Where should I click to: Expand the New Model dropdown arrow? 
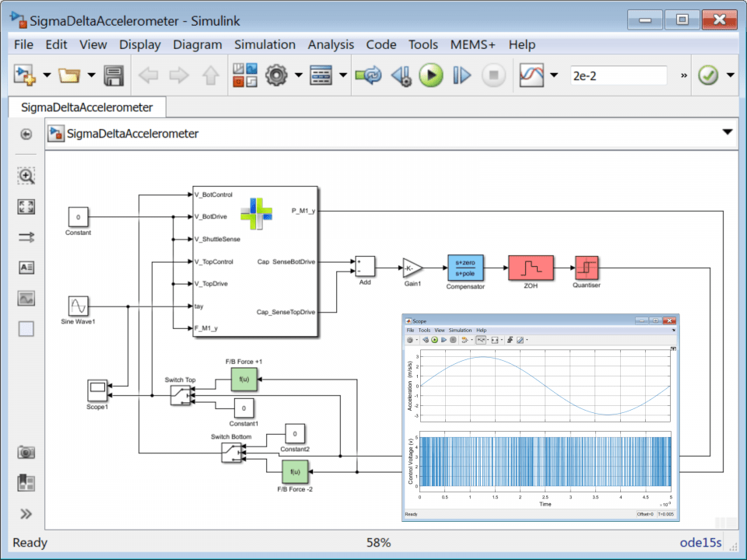[x=47, y=75]
